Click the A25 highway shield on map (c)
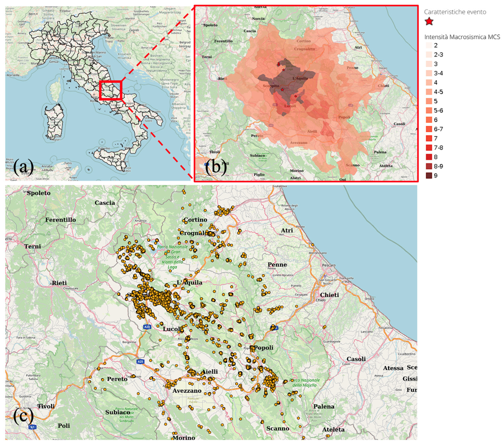The image size is (504, 445). [x=140, y=362]
